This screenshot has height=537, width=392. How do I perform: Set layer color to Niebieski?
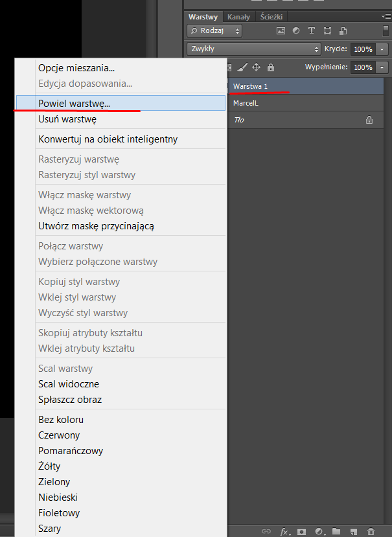pos(121,497)
